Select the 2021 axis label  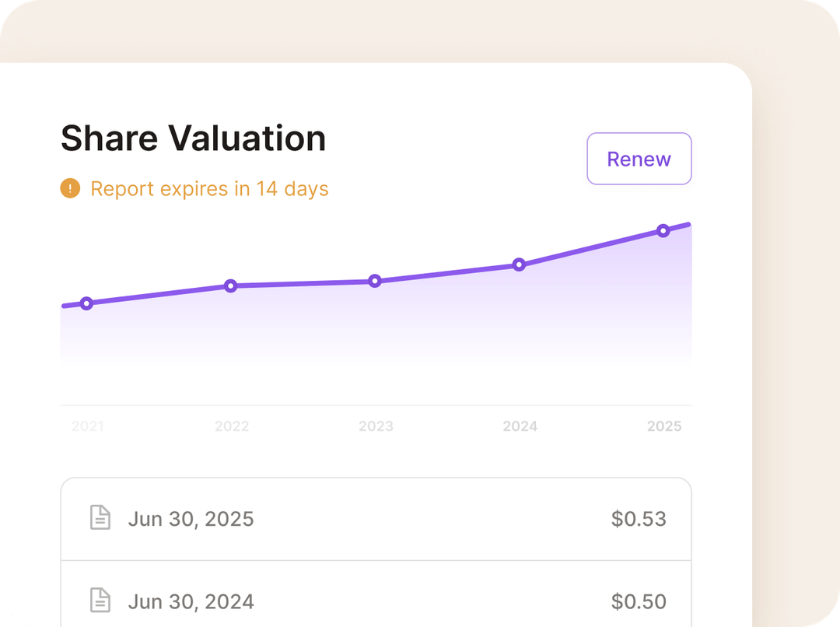point(87,426)
